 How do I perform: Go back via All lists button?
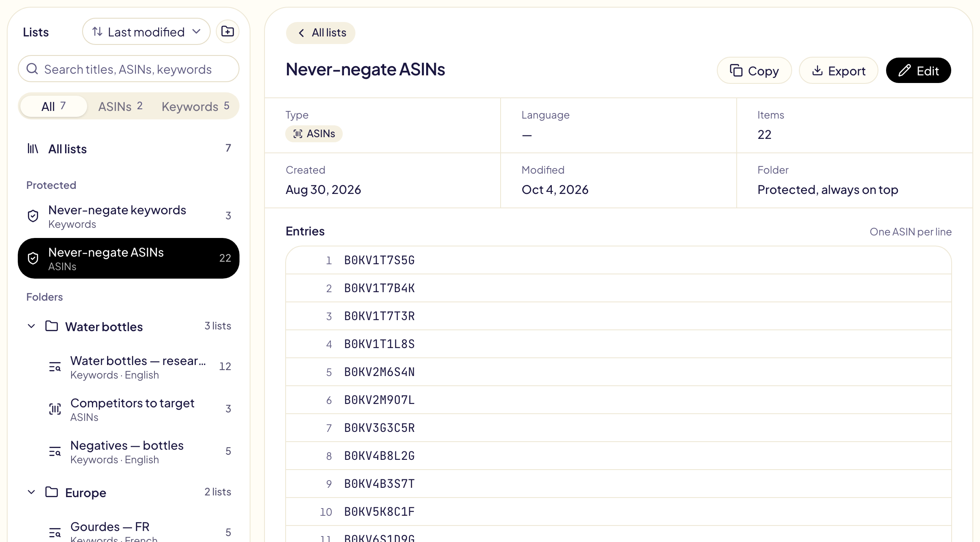(x=321, y=33)
